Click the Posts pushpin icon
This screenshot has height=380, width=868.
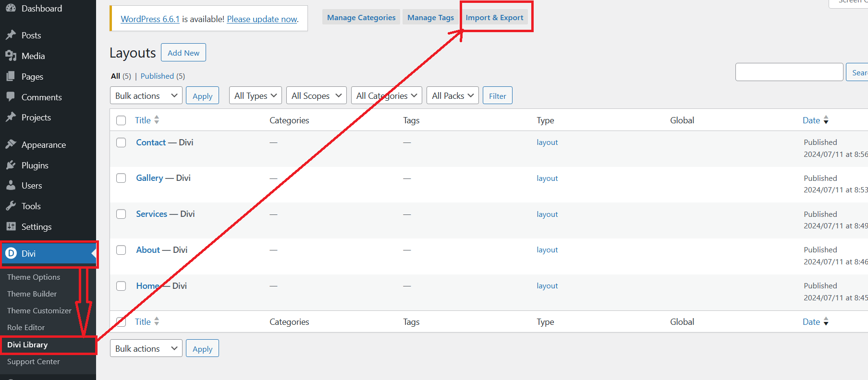11,35
